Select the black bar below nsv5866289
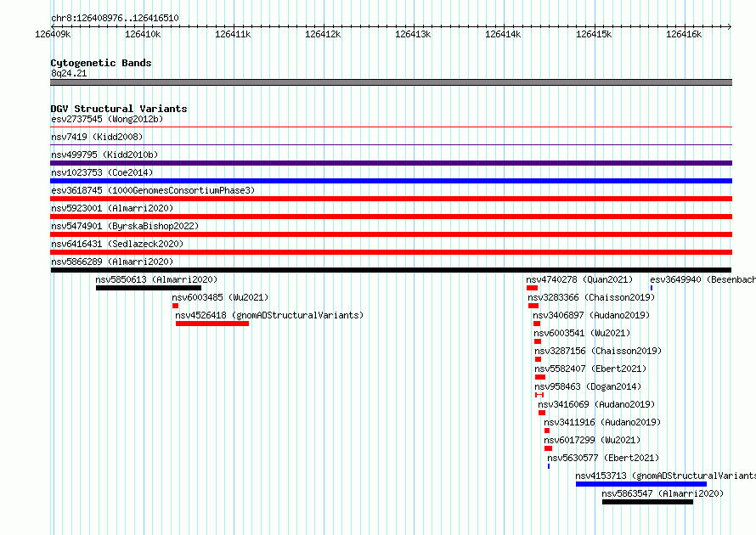Viewport: 756px width, 535px height. (391, 270)
